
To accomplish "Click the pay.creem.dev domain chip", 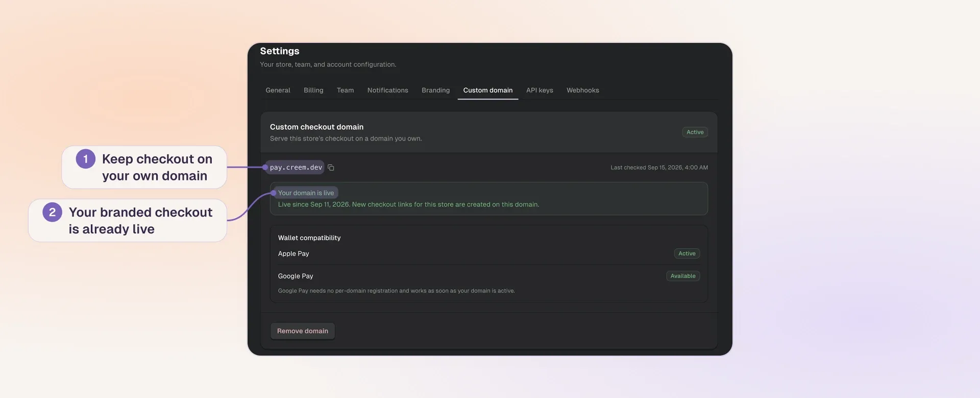I will [295, 168].
